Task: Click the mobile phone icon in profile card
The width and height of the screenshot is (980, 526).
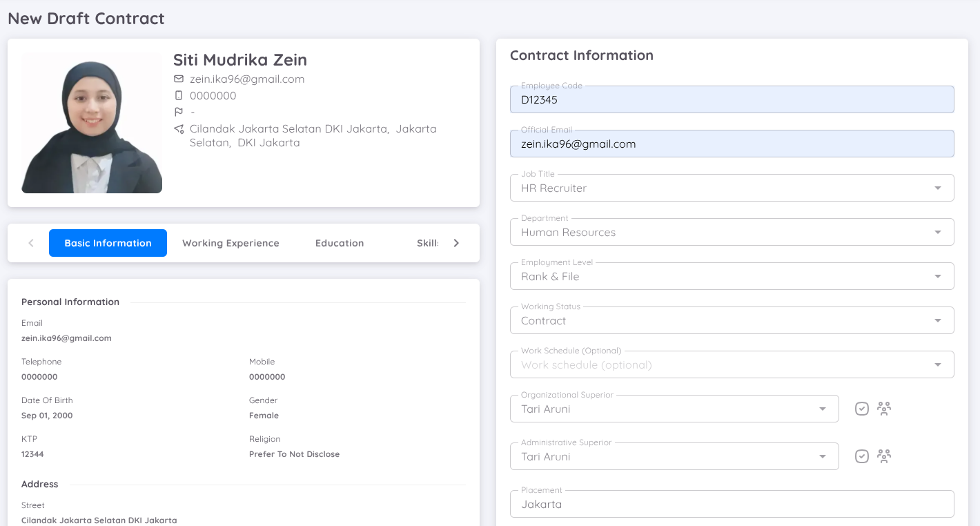Action: 179,96
